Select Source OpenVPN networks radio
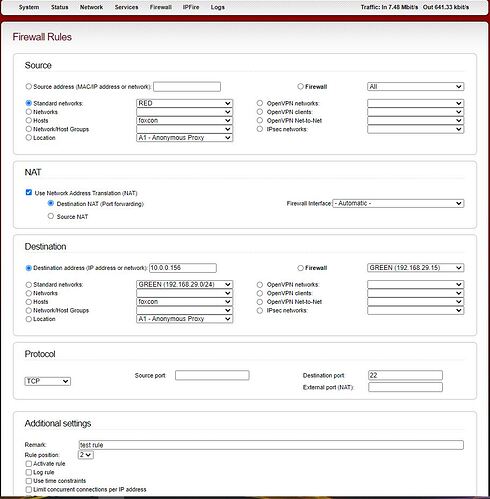The height and width of the screenshot is (499, 490). 260,103
